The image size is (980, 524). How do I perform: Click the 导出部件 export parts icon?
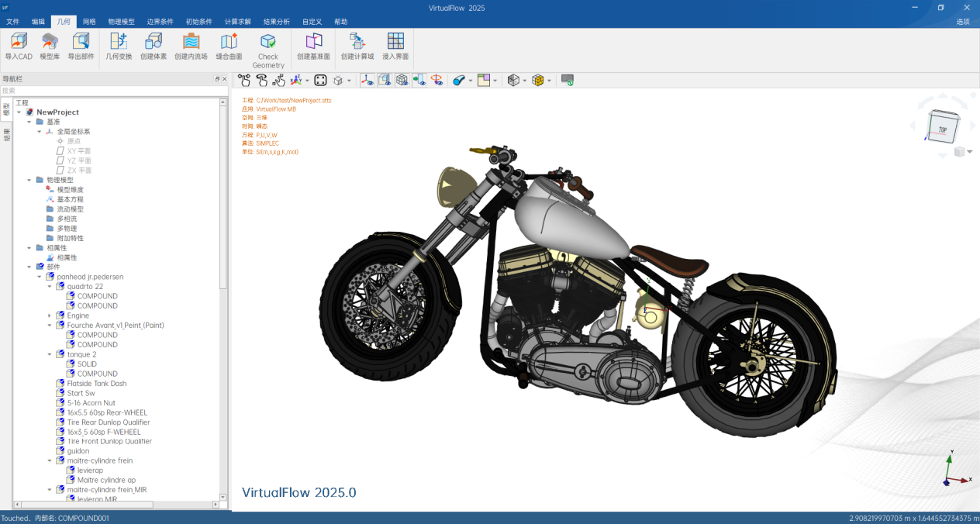pos(81,42)
